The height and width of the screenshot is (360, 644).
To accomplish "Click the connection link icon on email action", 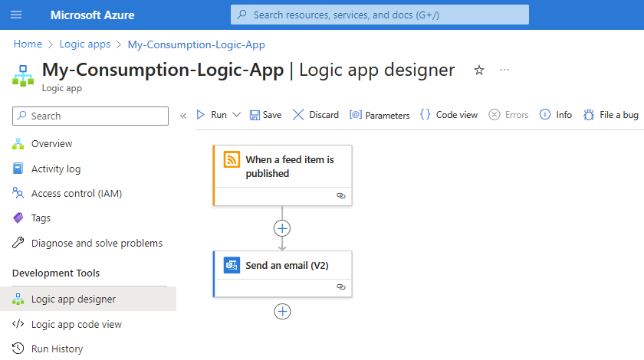I will [x=341, y=286].
